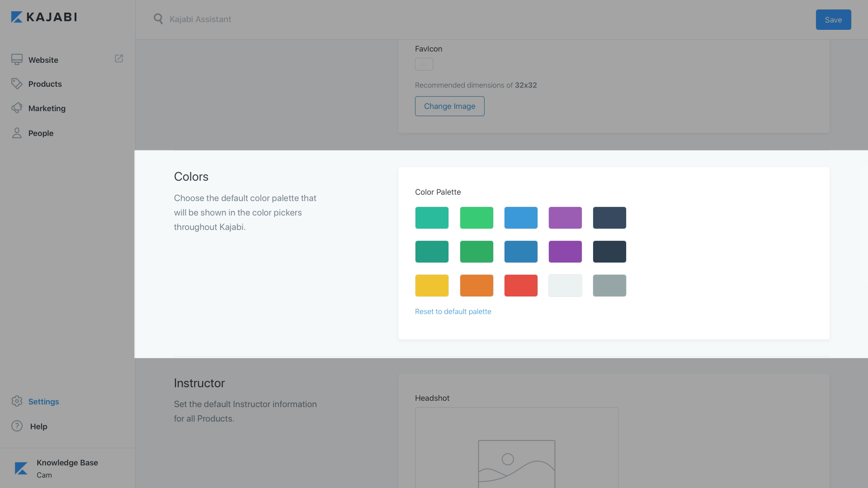Viewport: 868px width, 488px height.
Task: Click the Products tag icon
Action: point(17,84)
